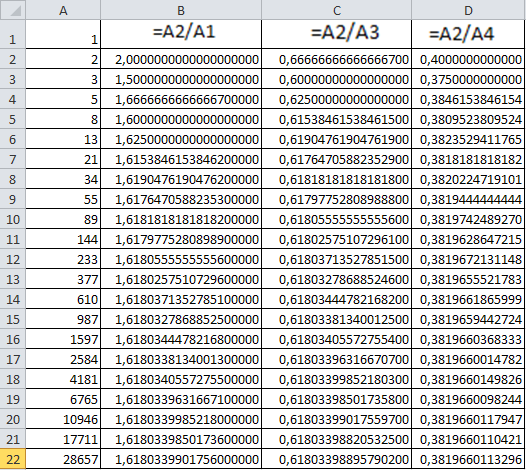
Task: Click cell with value 89
Action: [x=63, y=219]
